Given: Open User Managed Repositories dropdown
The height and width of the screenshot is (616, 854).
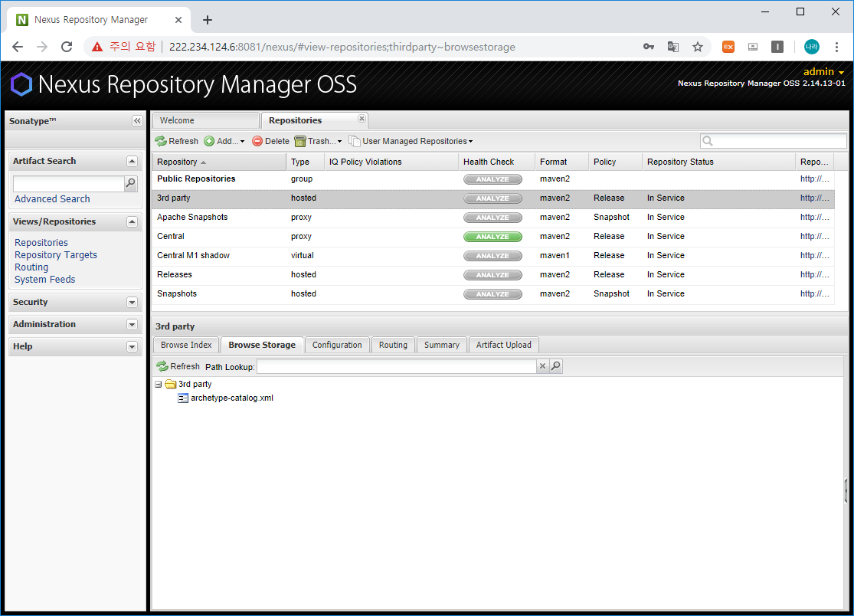Looking at the screenshot, I should point(411,141).
